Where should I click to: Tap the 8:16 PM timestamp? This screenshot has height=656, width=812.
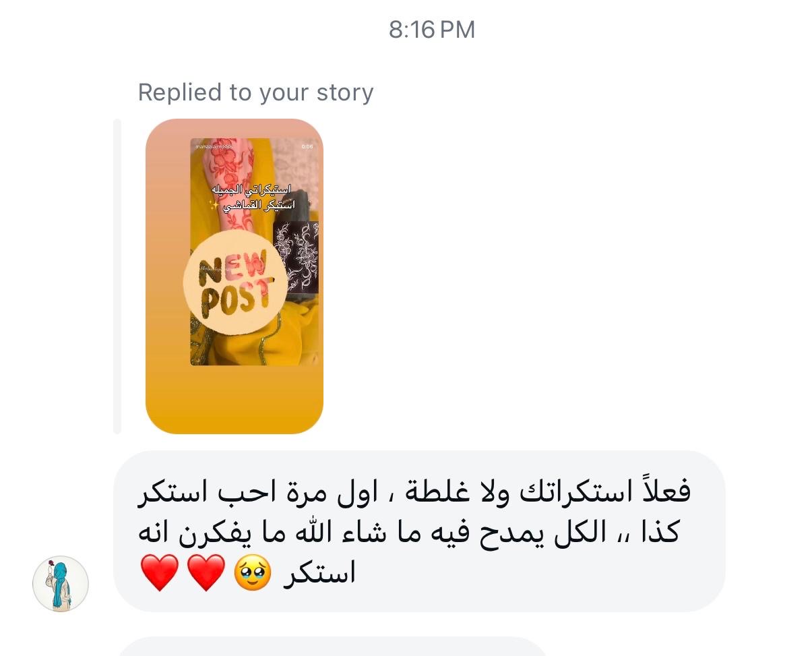click(x=432, y=30)
